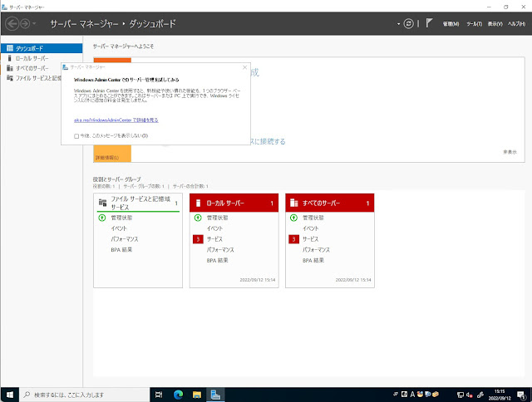Click ローカル サーバー tile green 管理状態 icon
The width and height of the screenshot is (532, 402).
point(198,218)
